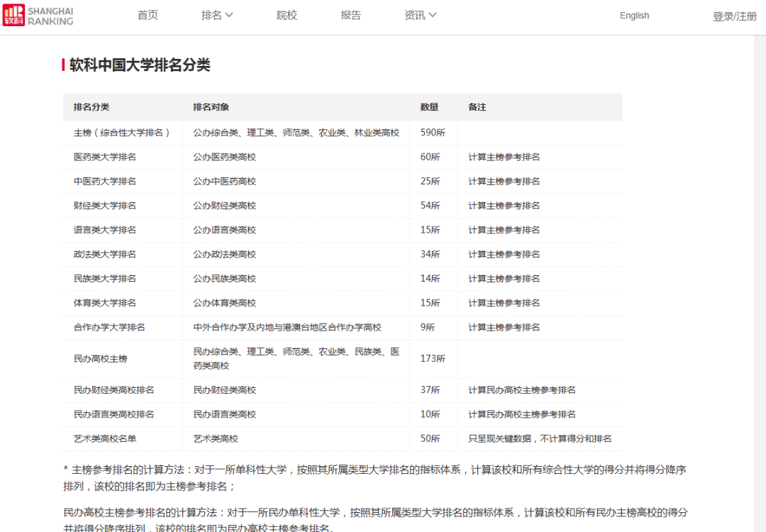This screenshot has width=766, height=532.
Task: Click the Shanghai Ranking logo
Action: (x=38, y=16)
